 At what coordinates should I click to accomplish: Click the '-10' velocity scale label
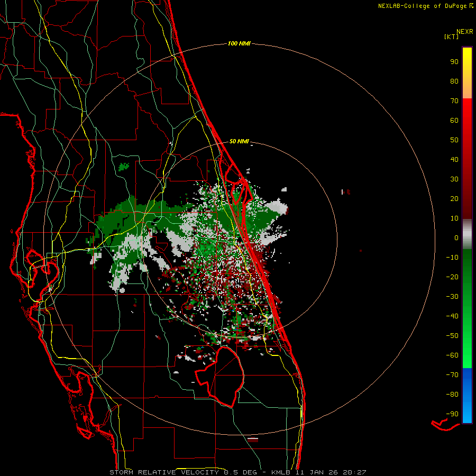[452, 258]
